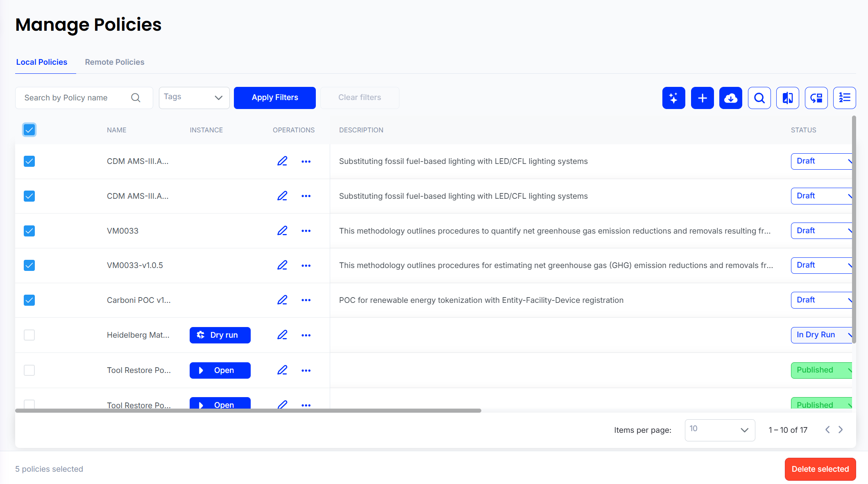Screen dimensions: 868x484
Task: Click the numbered list icon button
Action: [x=844, y=98]
